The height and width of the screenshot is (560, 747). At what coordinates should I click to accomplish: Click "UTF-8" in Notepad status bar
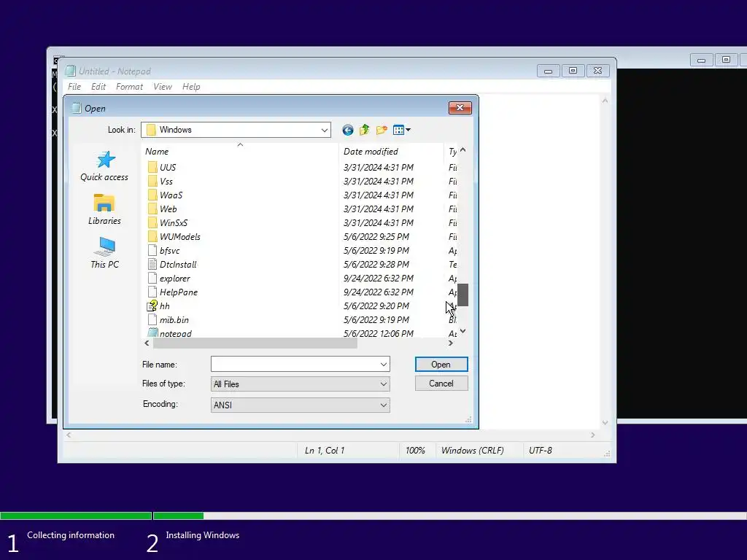click(541, 451)
